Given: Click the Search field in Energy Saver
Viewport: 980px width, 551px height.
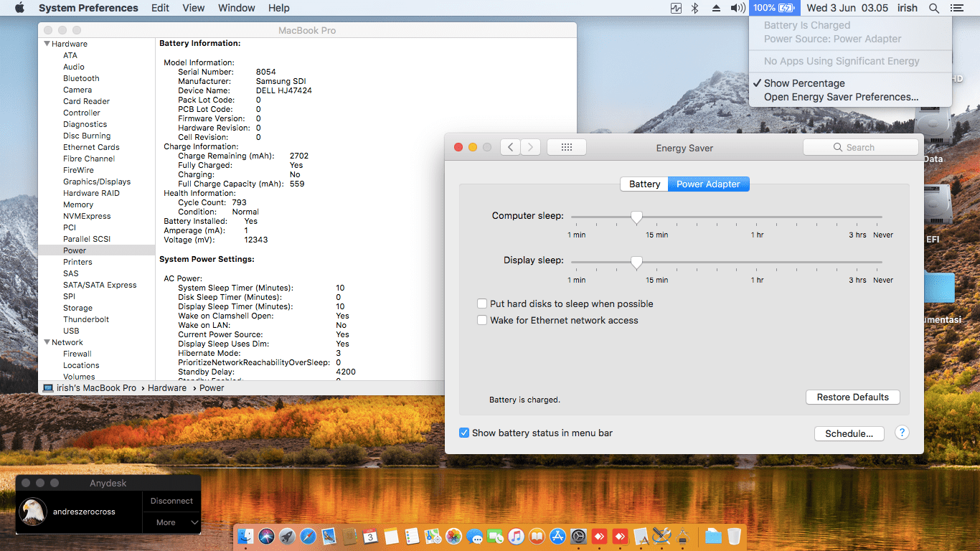Looking at the screenshot, I should 860,147.
